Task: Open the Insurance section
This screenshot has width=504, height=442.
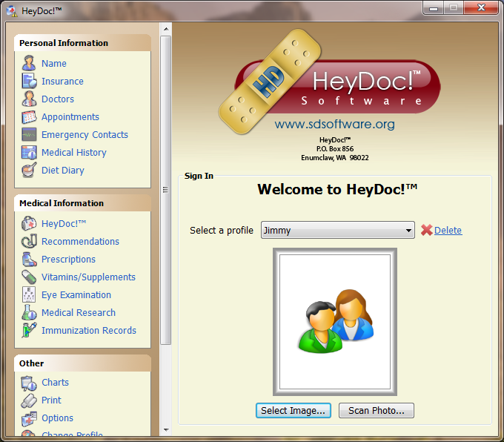Action: tap(62, 81)
